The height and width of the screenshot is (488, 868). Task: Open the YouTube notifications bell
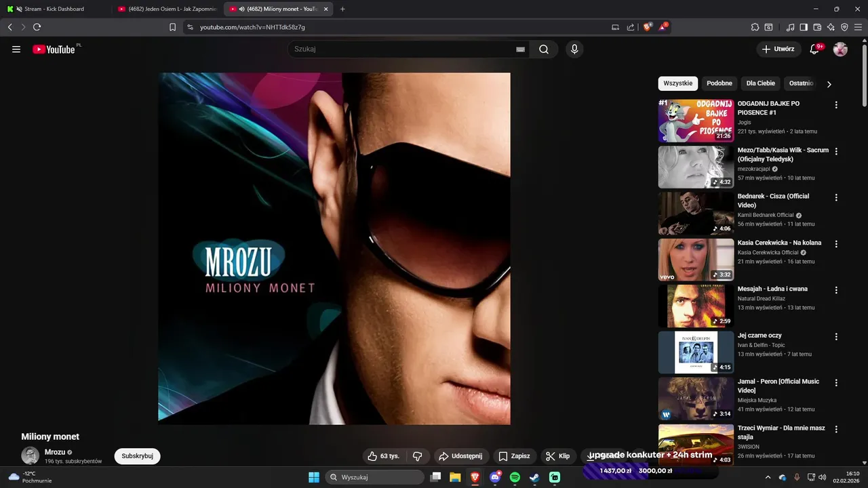pos(816,49)
